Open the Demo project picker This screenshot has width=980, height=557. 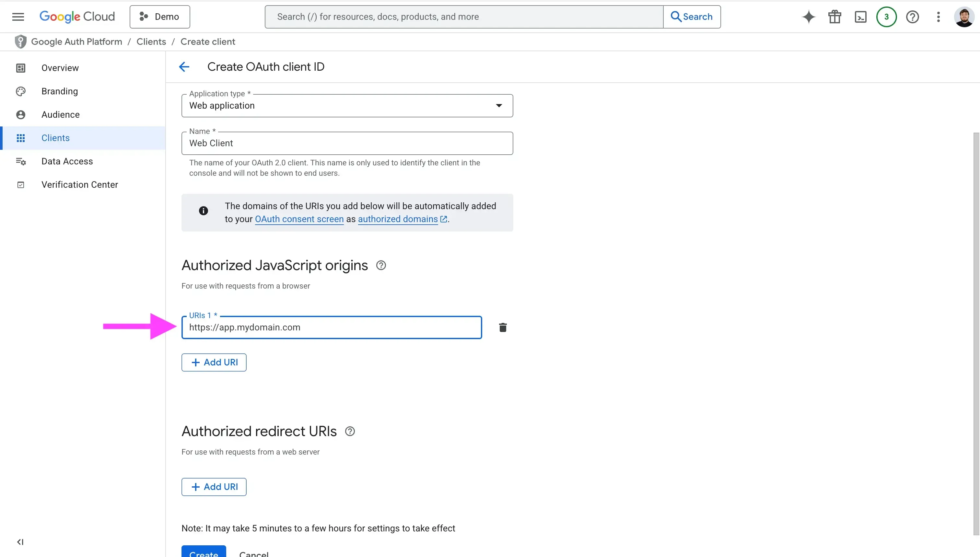pos(160,17)
